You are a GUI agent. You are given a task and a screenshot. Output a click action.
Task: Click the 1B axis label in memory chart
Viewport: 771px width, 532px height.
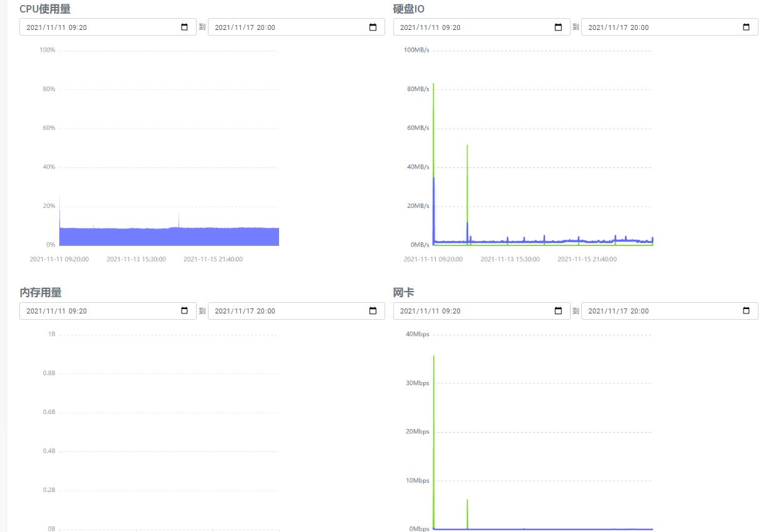click(52, 334)
